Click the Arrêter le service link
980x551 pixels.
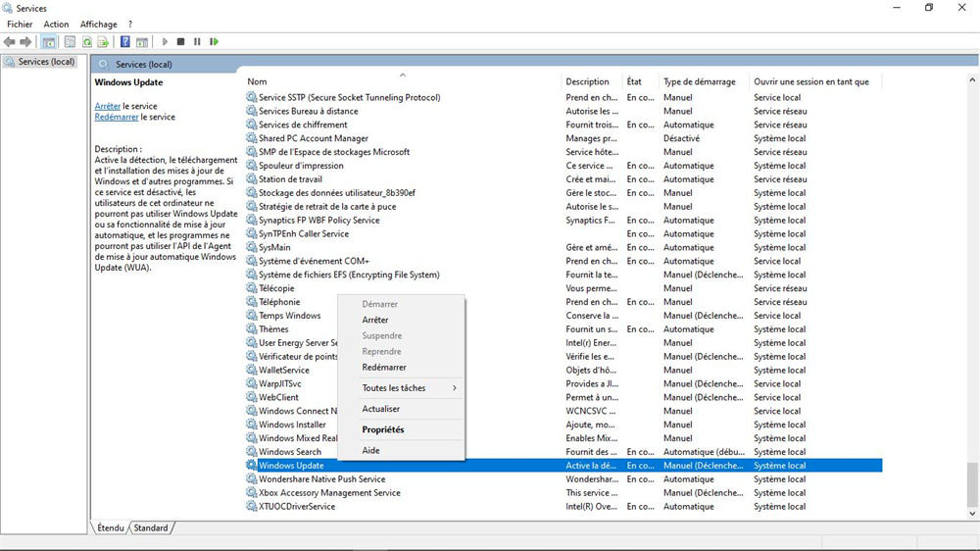108,106
